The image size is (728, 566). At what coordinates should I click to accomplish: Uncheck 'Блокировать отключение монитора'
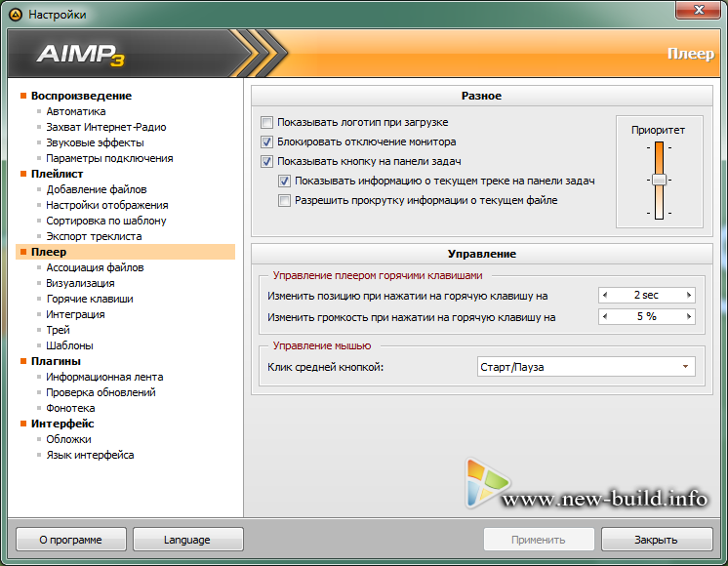pos(267,142)
